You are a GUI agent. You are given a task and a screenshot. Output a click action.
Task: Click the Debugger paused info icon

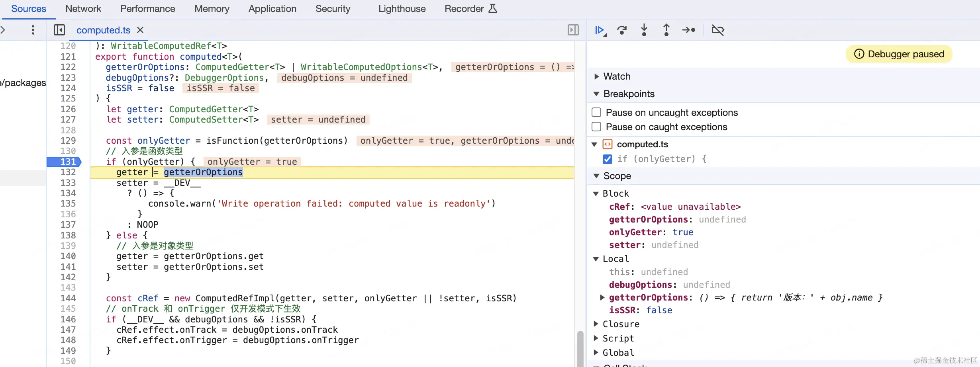point(859,54)
